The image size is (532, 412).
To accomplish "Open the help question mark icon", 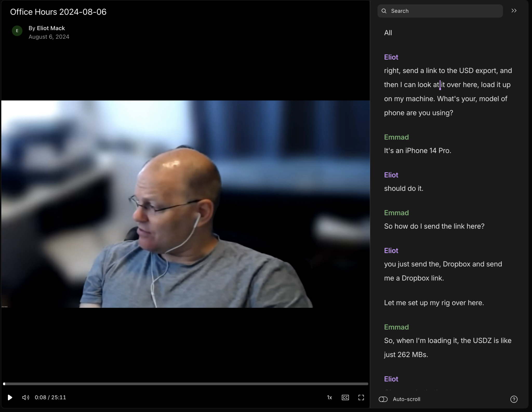I will point(514,399).
